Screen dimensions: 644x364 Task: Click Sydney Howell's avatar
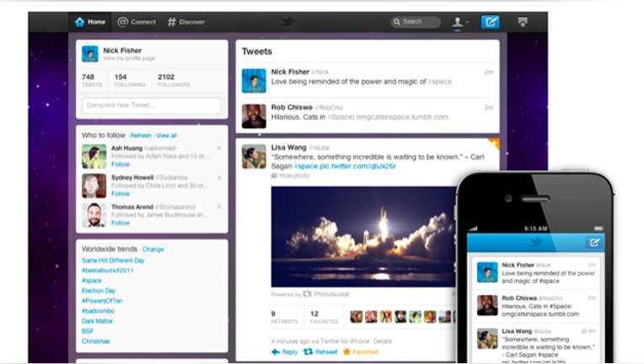pyautogui.click(x=94, y=186)
